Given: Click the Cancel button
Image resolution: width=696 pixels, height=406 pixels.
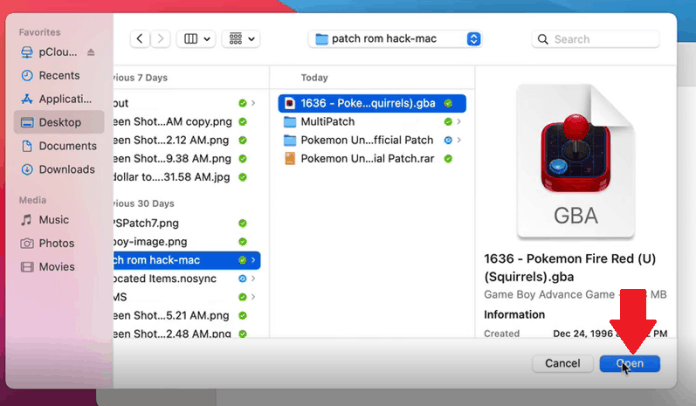Looking at the screenshot, I should [562, 363].
